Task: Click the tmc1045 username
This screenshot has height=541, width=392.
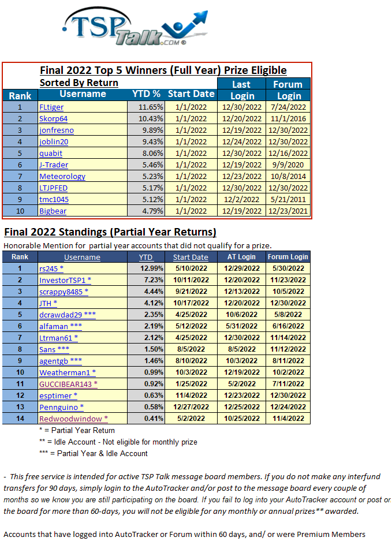Action: pos(54,199)
